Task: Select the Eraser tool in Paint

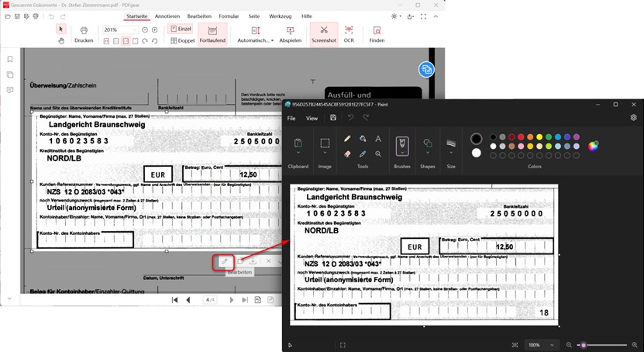Action: tap(347, 154)
